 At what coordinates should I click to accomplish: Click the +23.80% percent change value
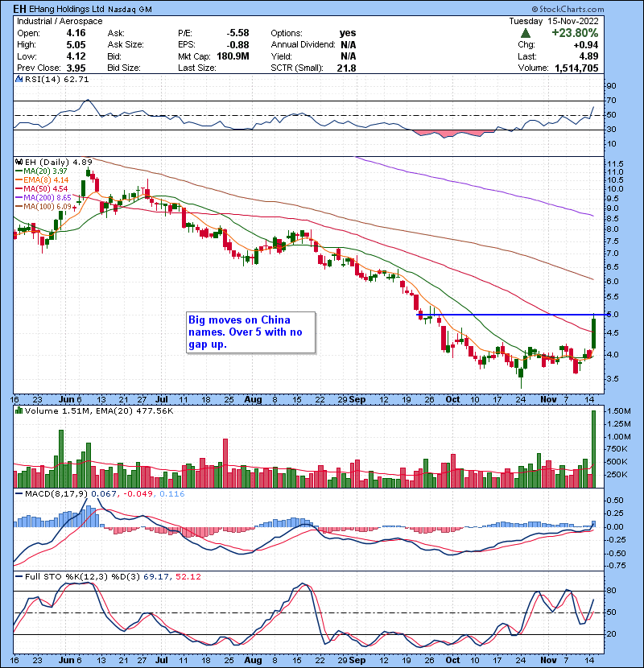(575, 33)
